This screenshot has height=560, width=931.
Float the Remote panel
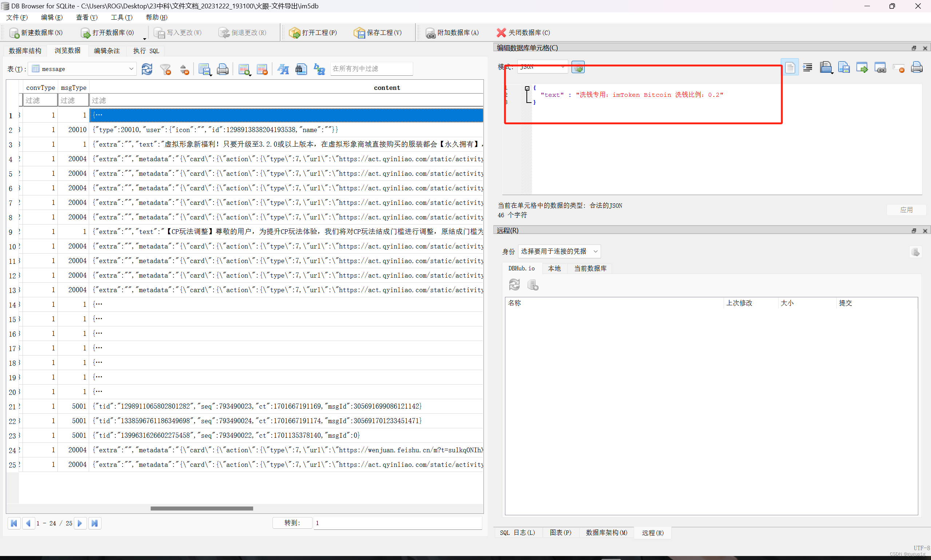pyautogui.click(x=914, y=231)
